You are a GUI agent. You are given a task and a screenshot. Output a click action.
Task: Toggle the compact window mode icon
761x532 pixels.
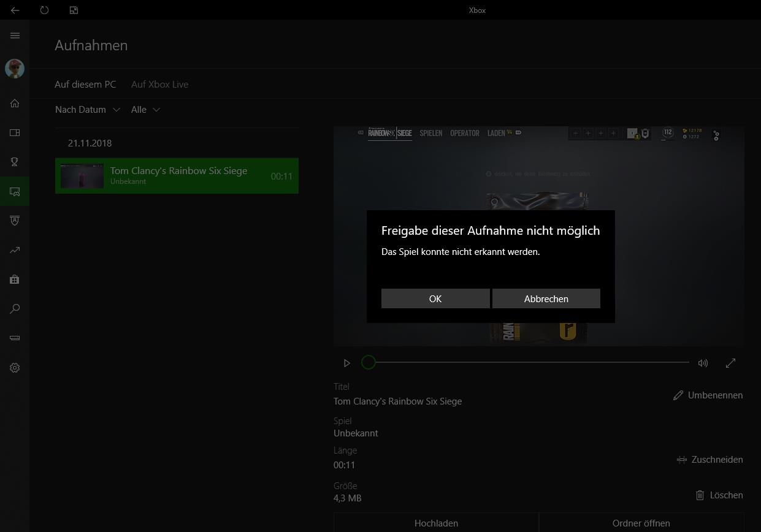pos(74,10)
